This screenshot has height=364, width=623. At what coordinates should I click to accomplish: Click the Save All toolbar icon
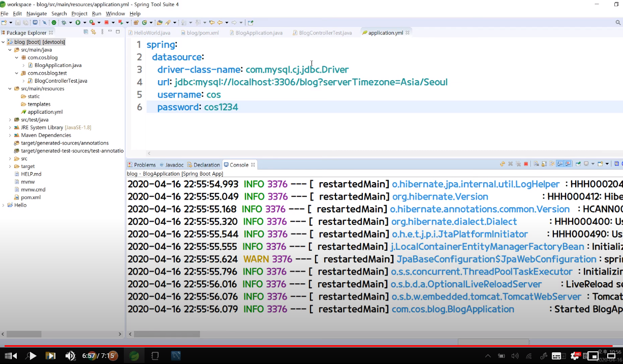tap(25, 22)
